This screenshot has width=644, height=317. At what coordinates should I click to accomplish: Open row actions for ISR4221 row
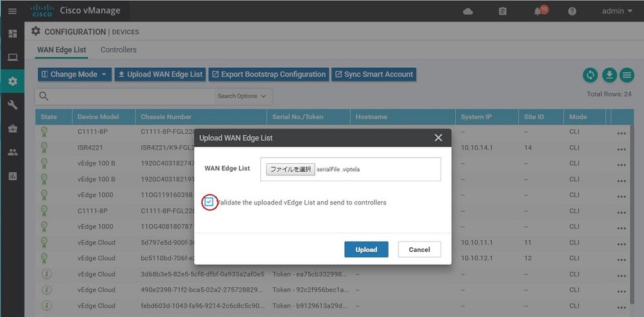[x=621, y=149]
